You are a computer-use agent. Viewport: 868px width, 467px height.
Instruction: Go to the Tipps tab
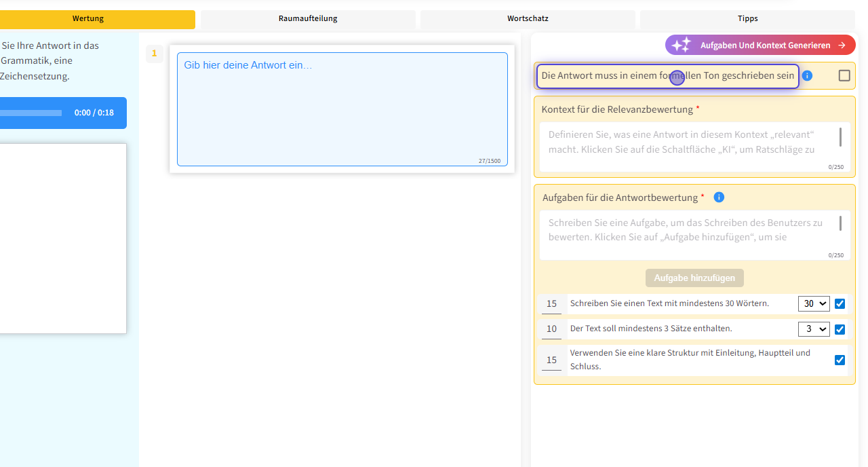tap(747, 19)
